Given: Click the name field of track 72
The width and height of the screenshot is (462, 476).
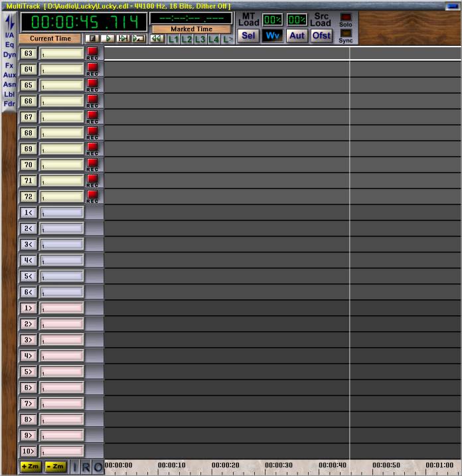Looking at the screenshot, I should (x=62, y=197).
